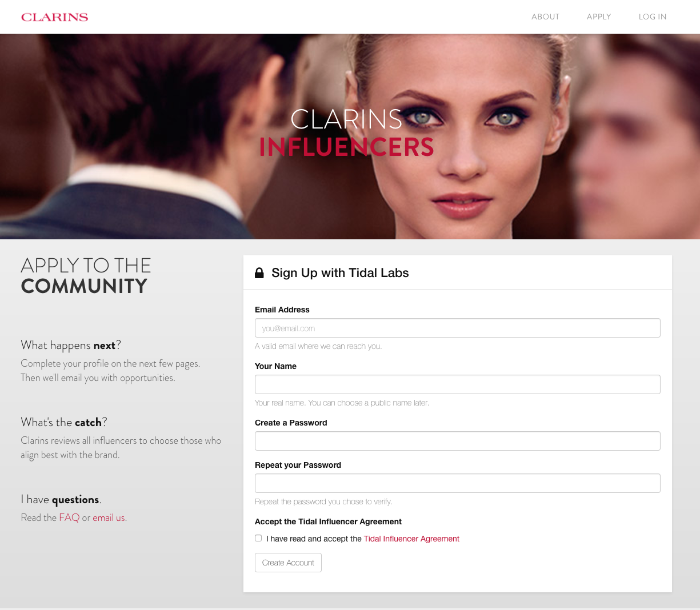The image size is (700, 610).
Task: Focus the Email Address input field
Action: (x=458, y=328)
